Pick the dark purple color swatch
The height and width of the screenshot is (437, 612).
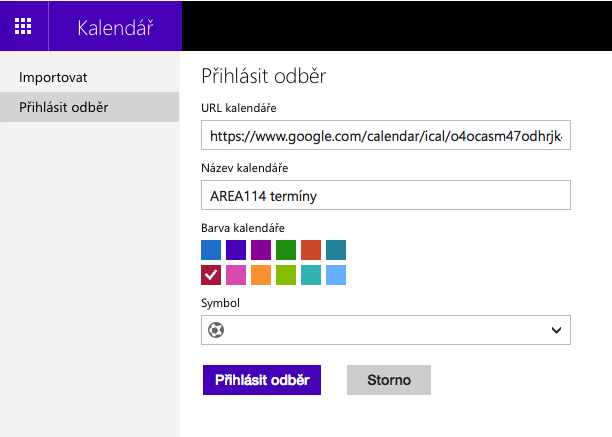point(236,250)
